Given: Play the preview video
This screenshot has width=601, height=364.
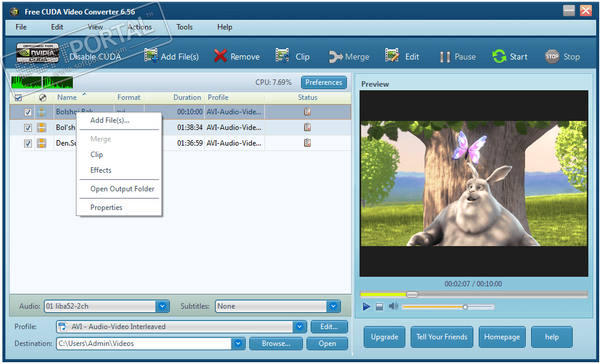Looking at the screenshot, I should pyautogui.click(x=366, y=307).
